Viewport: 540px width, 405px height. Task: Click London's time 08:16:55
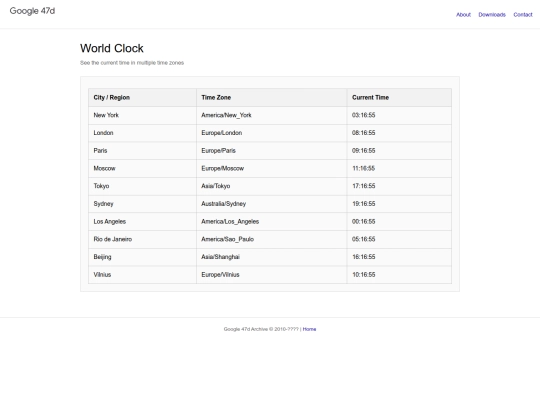pyautogui.click(x=363, y=133)
